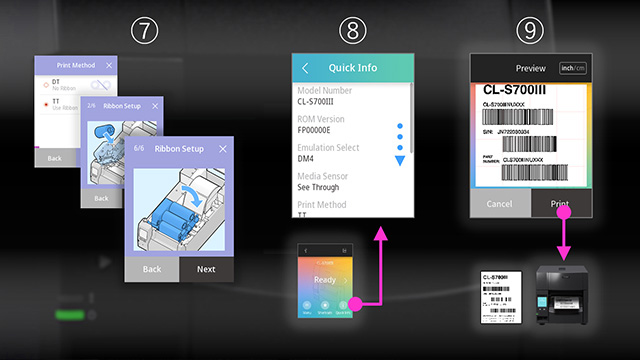The width and height of the screenshot is (640, 360).
Task: Click Back in Ribbon Setup 6/6
Action: pyautogui.click(x=152, y=269)
